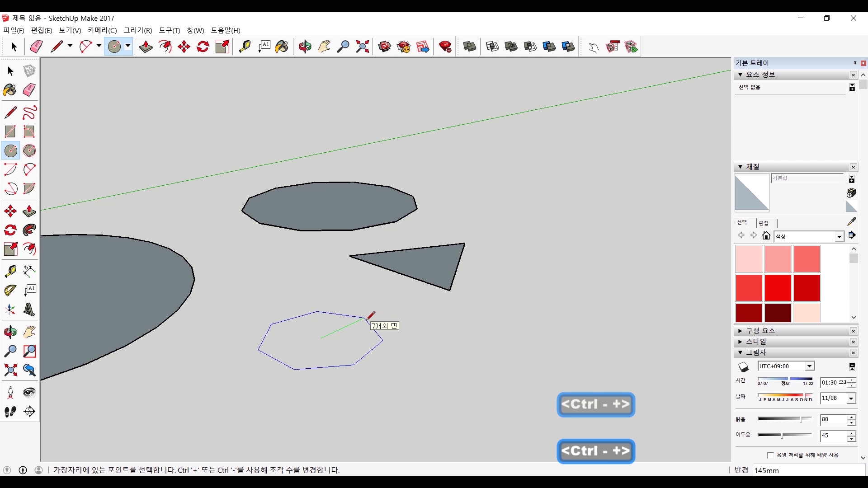Screen dimensions: 868x488
Task: Select the Orbit tool in left toolbar
Action: coord(10,332)
